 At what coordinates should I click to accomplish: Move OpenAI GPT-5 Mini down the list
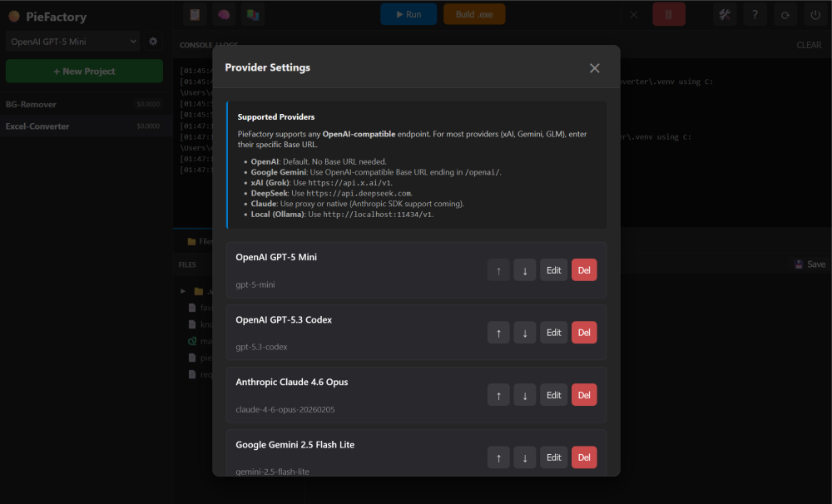point(525,270)
